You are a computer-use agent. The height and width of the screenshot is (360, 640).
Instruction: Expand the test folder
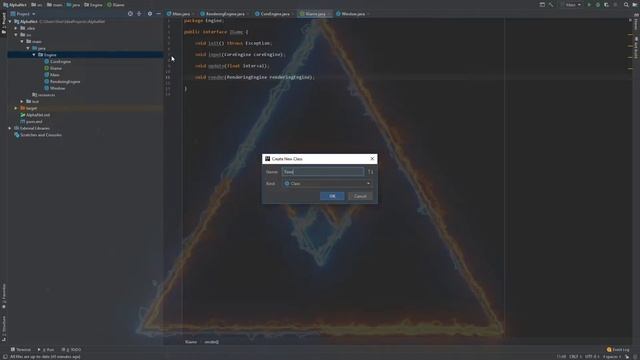pyautogui.click(x=22, y=102)
